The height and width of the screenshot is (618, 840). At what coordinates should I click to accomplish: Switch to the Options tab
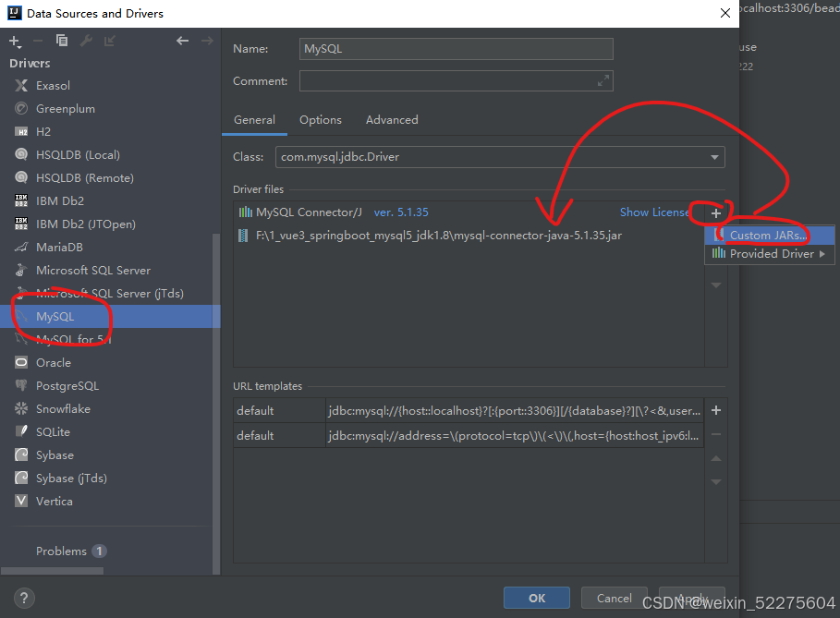pyautogui.click(x=321, y=120)
